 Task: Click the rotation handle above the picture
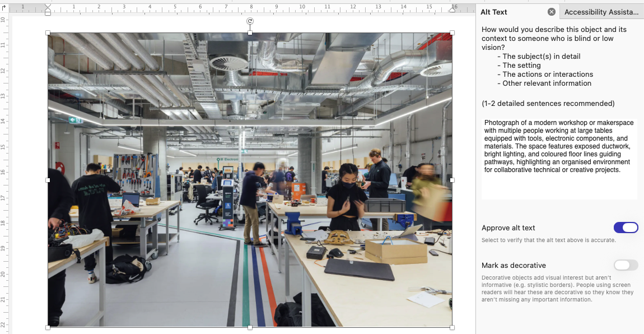coord(250,21)
